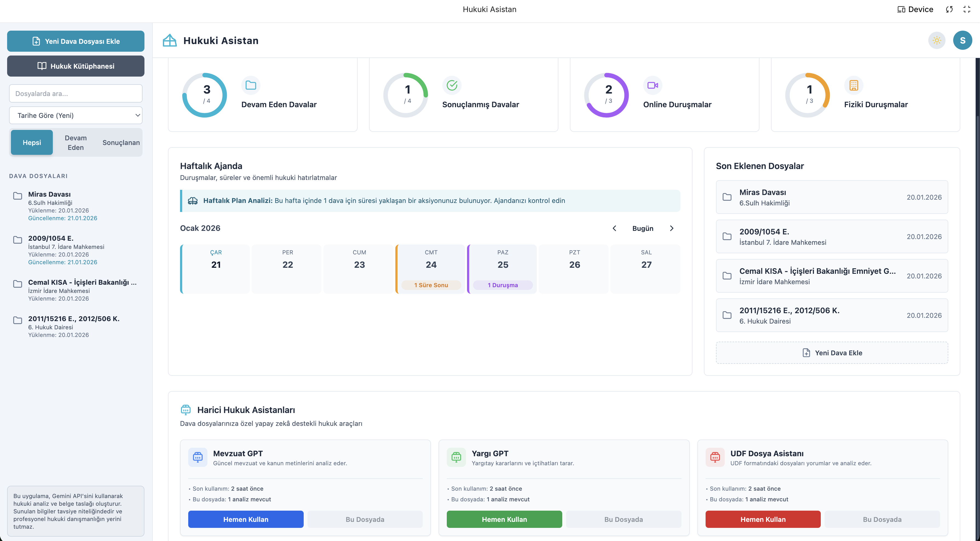Screen dimensions: 980x541
Task: Go to previous week with left chevron
Action: coord(614,228)
